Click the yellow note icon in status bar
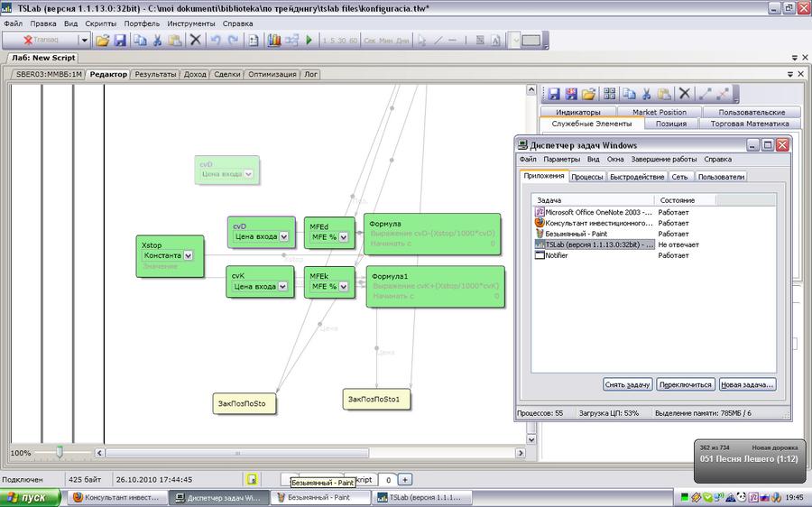Image resolution: width=812 pixels, height=507 pixels. [x=253, y=480]
